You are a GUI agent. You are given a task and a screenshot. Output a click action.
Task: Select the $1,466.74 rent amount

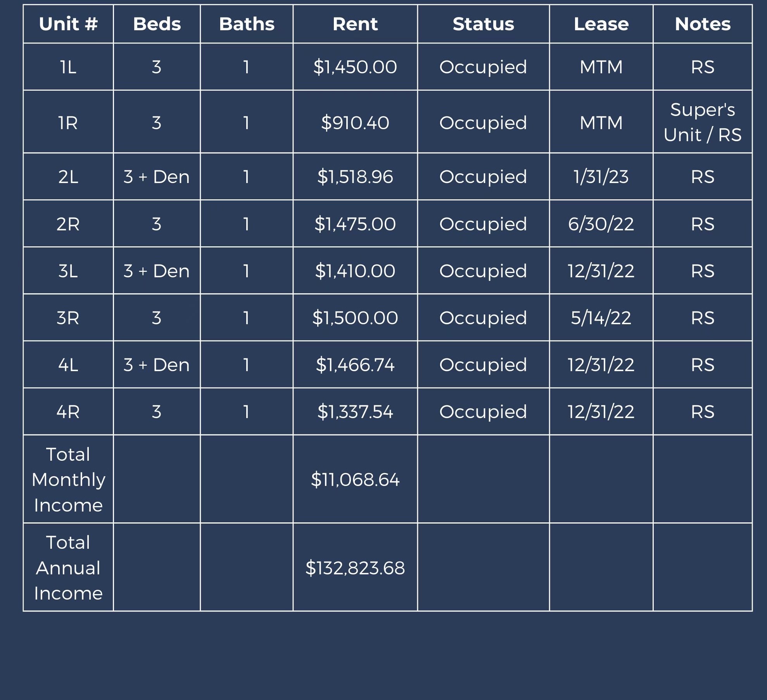[355, 365]
